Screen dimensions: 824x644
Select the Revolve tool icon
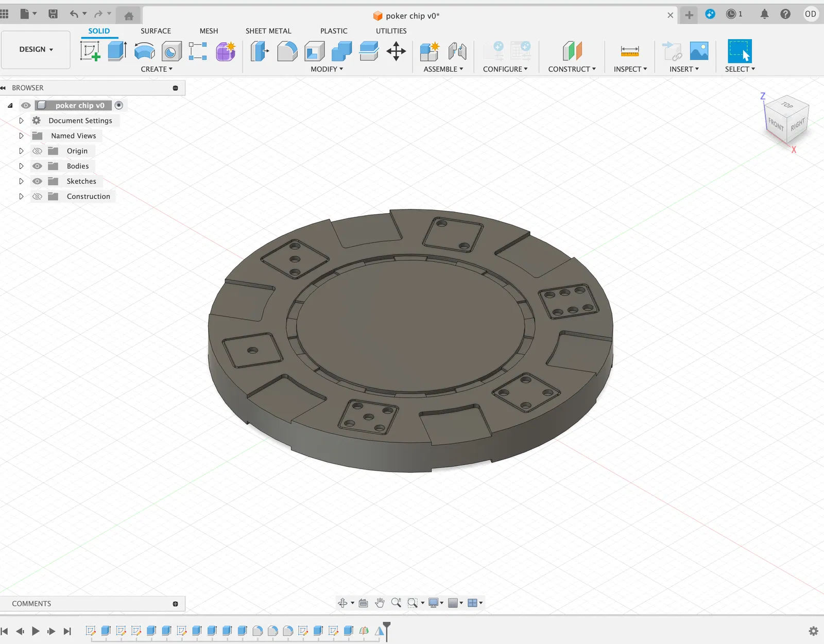point(145,51)
